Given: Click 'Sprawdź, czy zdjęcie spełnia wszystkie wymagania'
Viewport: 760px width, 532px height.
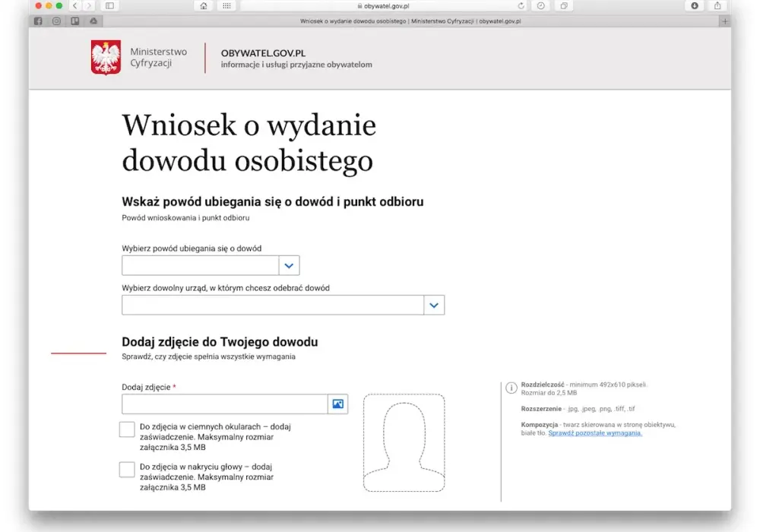Looking at the screenshot, I should (208, 356).
